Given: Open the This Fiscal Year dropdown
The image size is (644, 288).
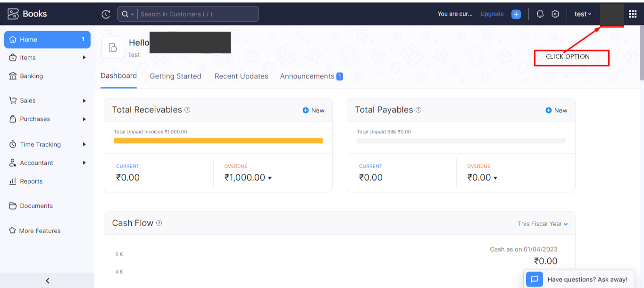Looking at the screenshot, I should point(542,224).
